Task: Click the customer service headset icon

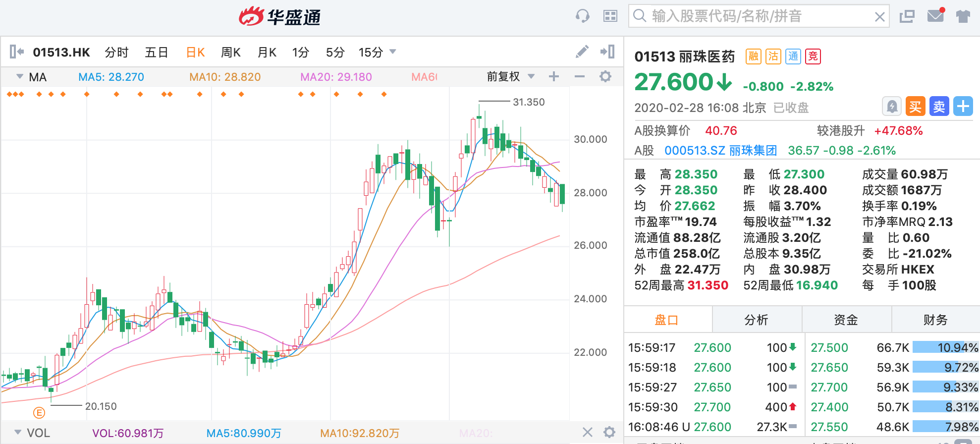Action: pos(583,16)
